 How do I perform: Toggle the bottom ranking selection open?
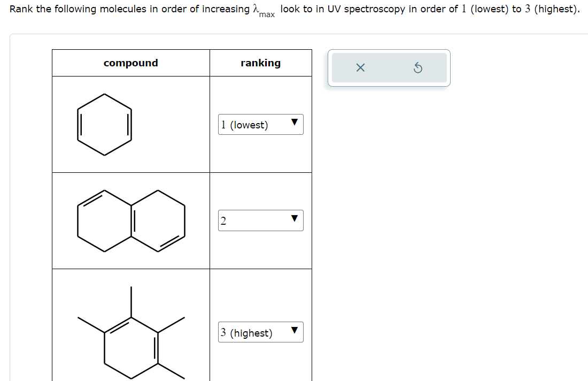coord(260,332)
